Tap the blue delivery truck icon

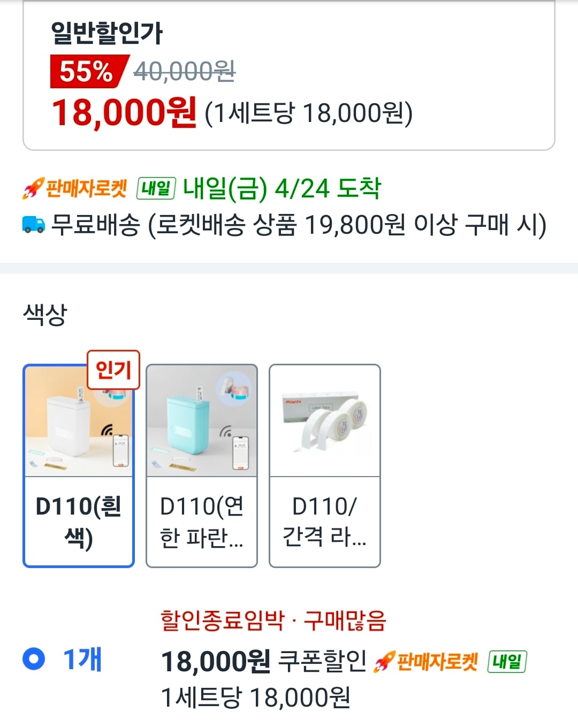[34, 224]
